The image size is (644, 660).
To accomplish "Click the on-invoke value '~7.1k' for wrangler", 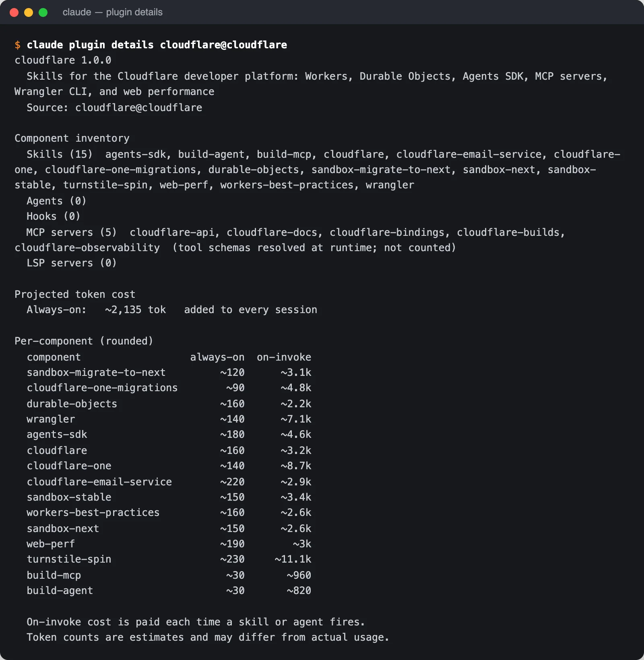I will point(296,419).
